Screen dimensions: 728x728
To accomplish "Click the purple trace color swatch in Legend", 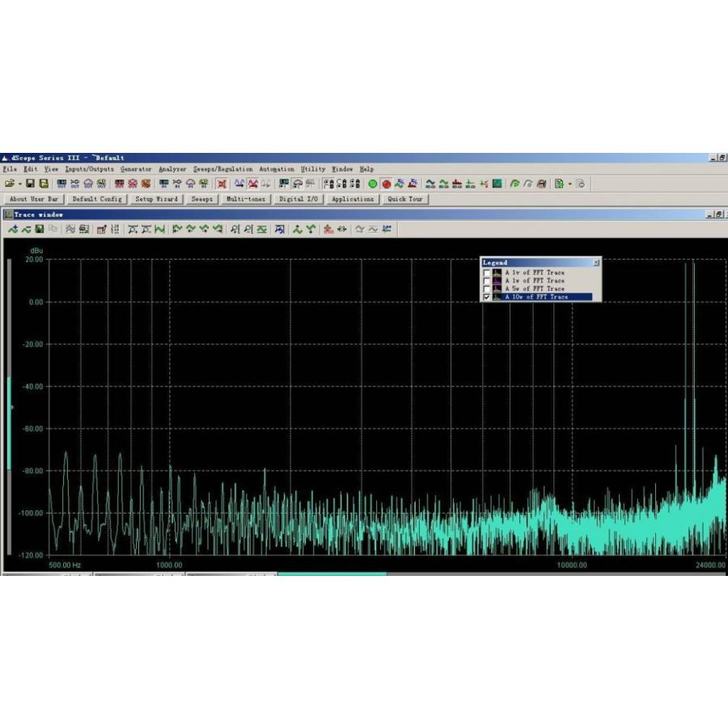I will (x=497, y=281).
